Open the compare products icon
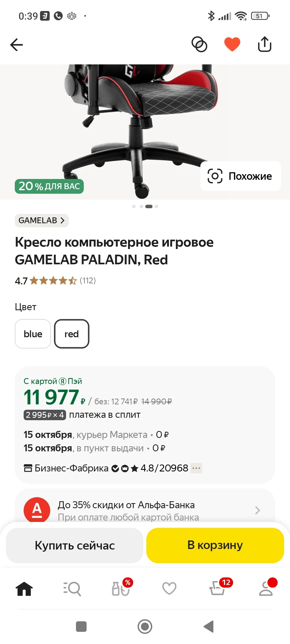Viewport: 290px width, 644px height. coord(199,44)
